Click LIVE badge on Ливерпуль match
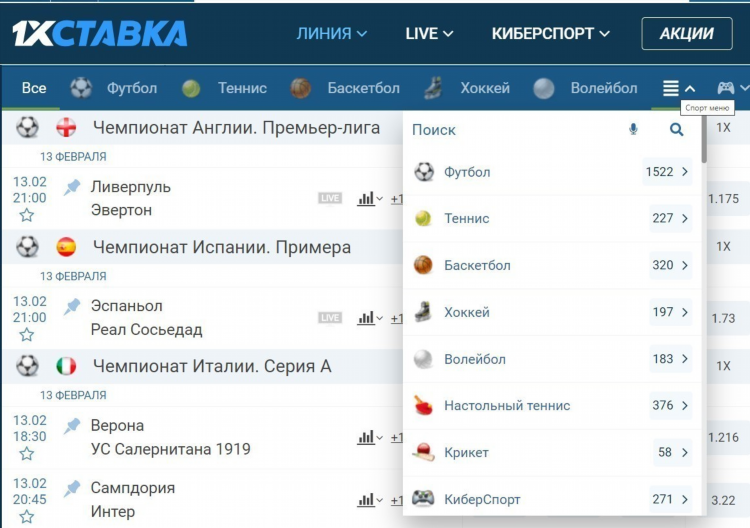Image resolution: width=750 pixels, height=528 pixels. [x=330, y=198]
